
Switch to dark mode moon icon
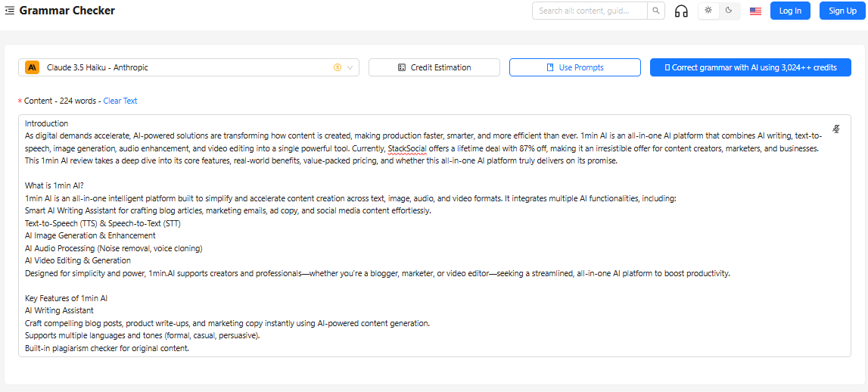[x=729, y=11]
